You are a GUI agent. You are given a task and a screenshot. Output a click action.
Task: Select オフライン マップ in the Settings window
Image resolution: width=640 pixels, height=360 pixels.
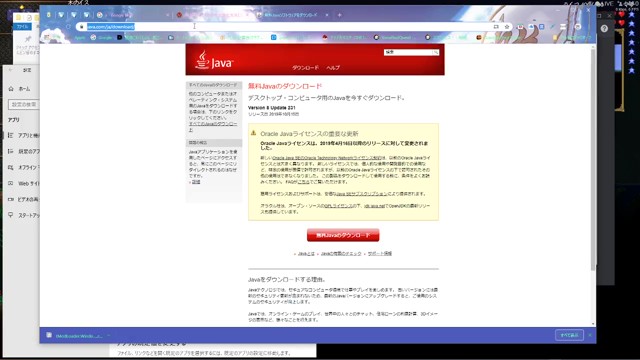pyautogui.click(x=23, y=167)
